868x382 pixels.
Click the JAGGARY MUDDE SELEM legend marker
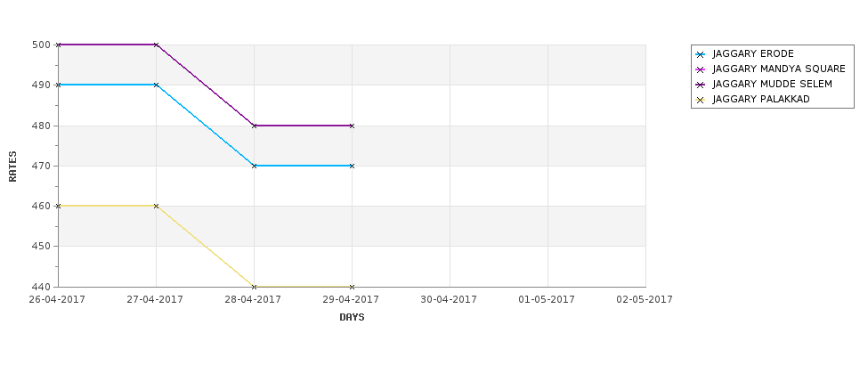pyautogui.click(x=701, y=85)
